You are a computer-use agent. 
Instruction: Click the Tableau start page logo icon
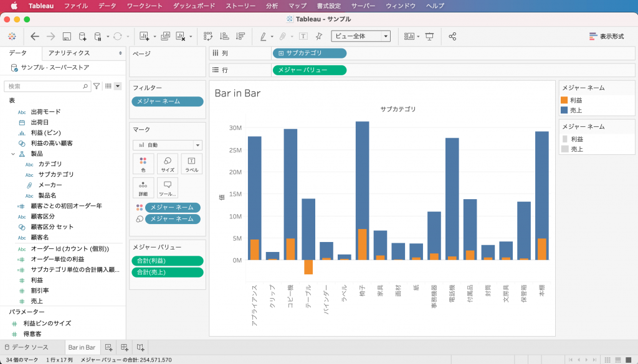tap(12, 37)
